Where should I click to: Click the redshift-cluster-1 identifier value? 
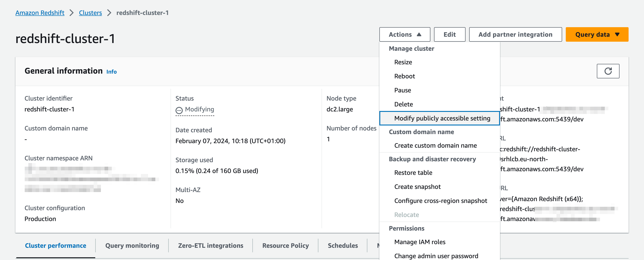tap(49, 109)
